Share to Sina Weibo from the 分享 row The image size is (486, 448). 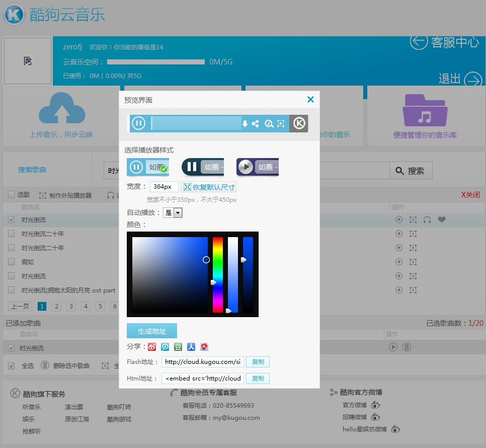pyautogui.click(x=152, y=347)
